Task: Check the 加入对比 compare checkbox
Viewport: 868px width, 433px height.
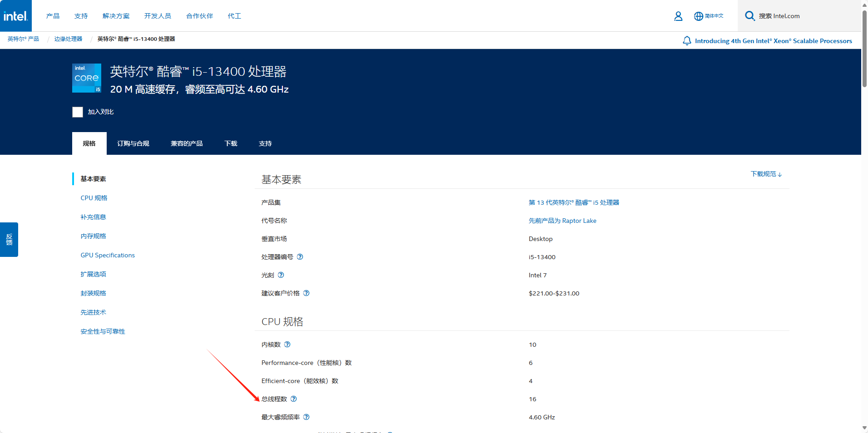Action: pos(78,112)
